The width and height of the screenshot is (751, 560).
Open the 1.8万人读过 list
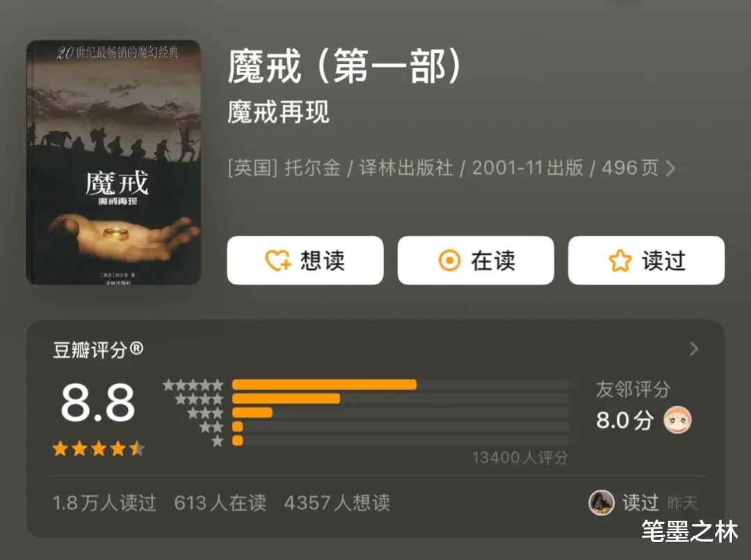[104, 503]
